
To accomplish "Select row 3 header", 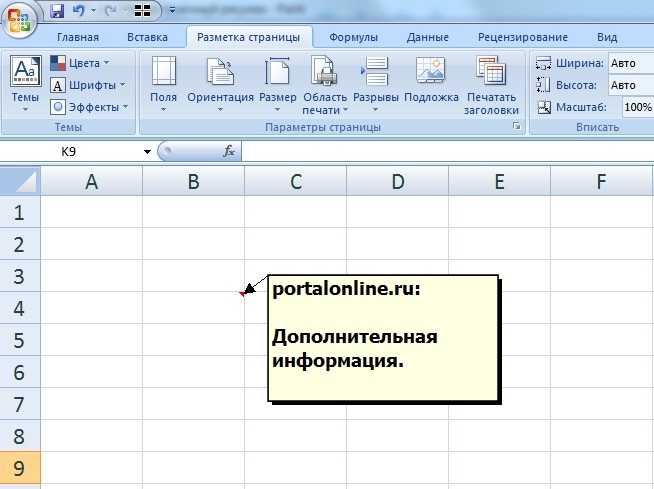I will pyautogui.click(x=20, y=276).
